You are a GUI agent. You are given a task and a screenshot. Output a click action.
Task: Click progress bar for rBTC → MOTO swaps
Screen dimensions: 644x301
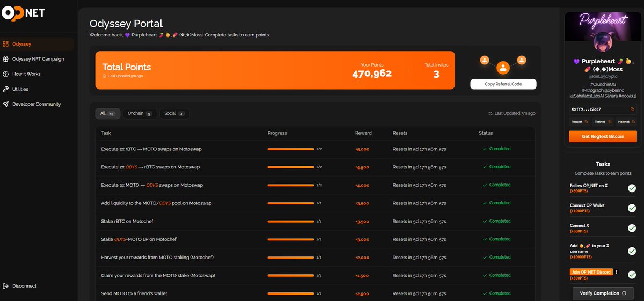[x=291, y=149]
